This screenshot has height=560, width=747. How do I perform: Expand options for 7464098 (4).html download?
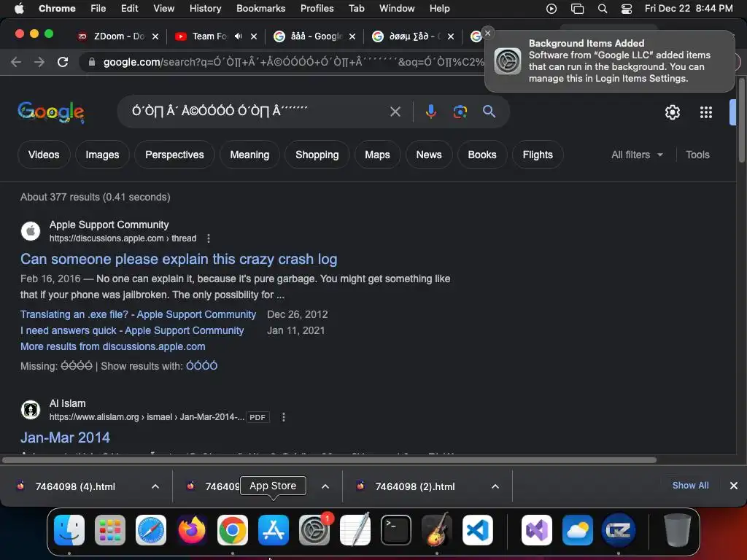pos(155,486)
